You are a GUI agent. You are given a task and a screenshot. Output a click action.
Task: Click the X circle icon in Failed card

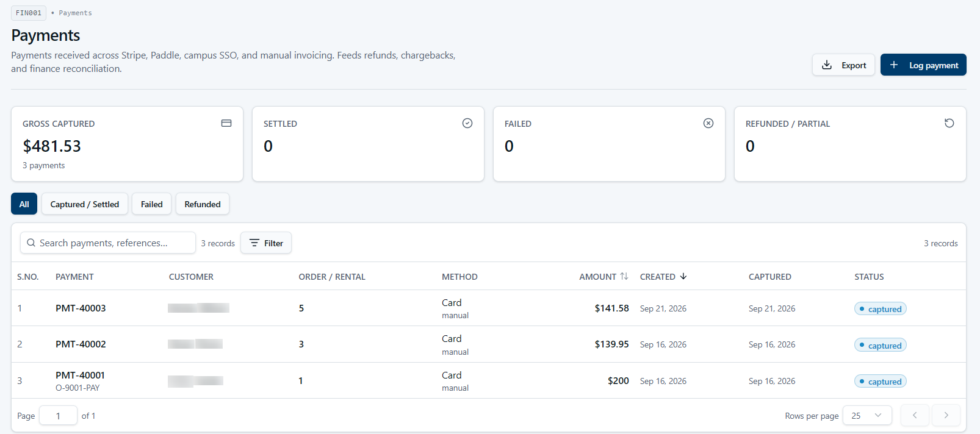[x=708, y=123]
